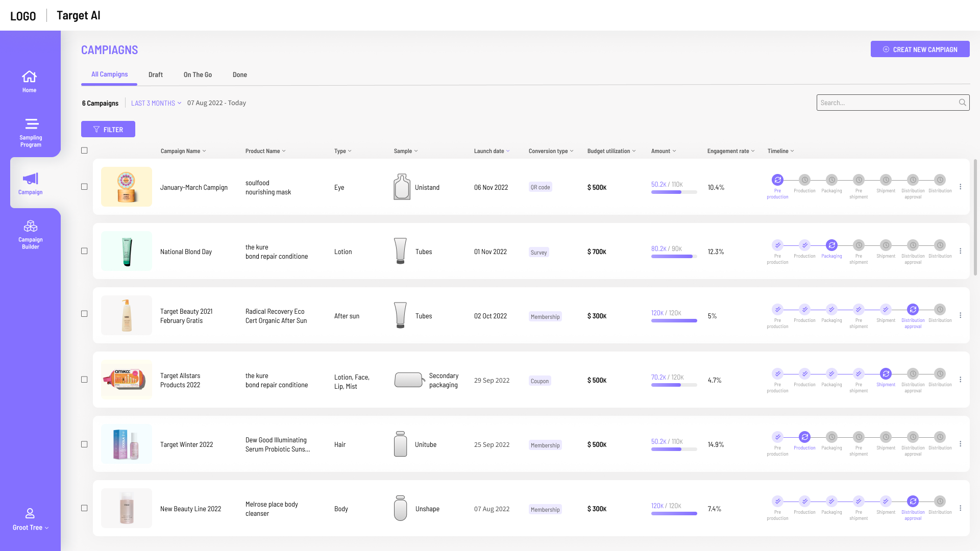The image size is (980, 551).
Task: Open Sampling Program sidebar icon
Action: click(x=32, y=124)
